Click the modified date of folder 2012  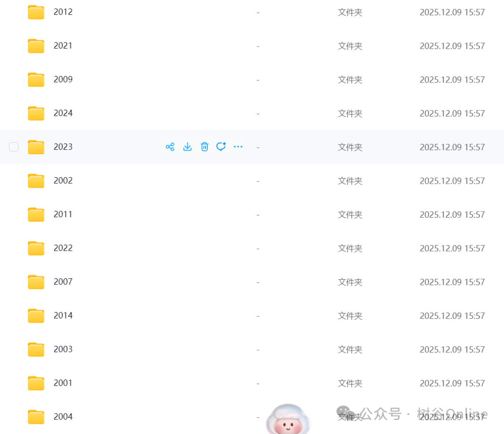pos(452,12)
